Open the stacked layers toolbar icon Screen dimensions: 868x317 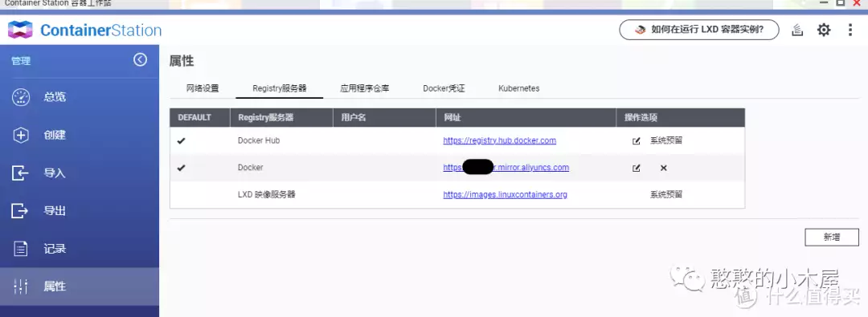pos(797,30)
